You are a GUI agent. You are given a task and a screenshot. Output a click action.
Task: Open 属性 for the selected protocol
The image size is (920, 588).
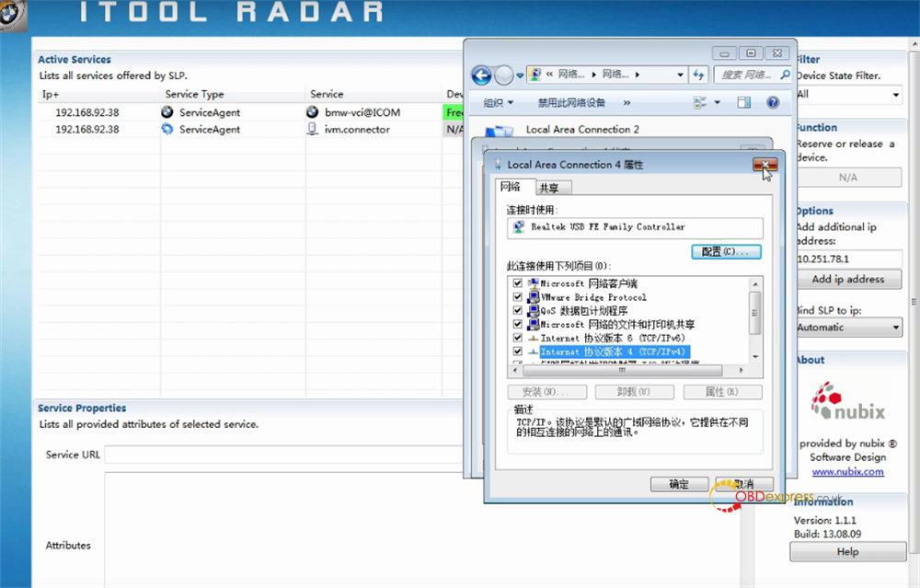(722, 391)
